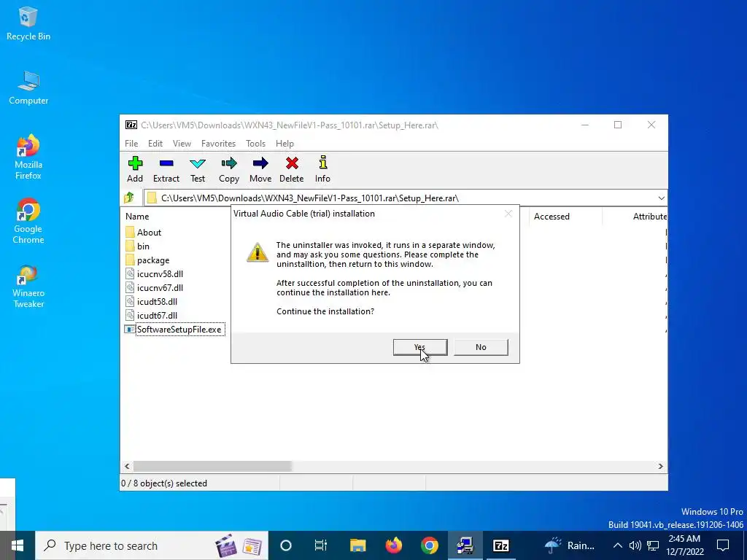Image resolution: width=747 pixels, height=560 pixels.
Task: Click the installer taskbar icon
Action: [465, 545]
